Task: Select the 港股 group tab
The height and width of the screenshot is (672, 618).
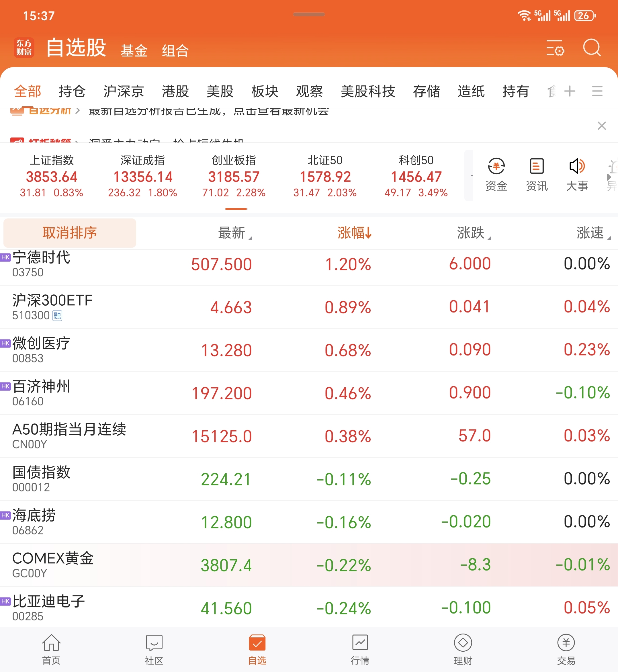Action: [175, 91]
